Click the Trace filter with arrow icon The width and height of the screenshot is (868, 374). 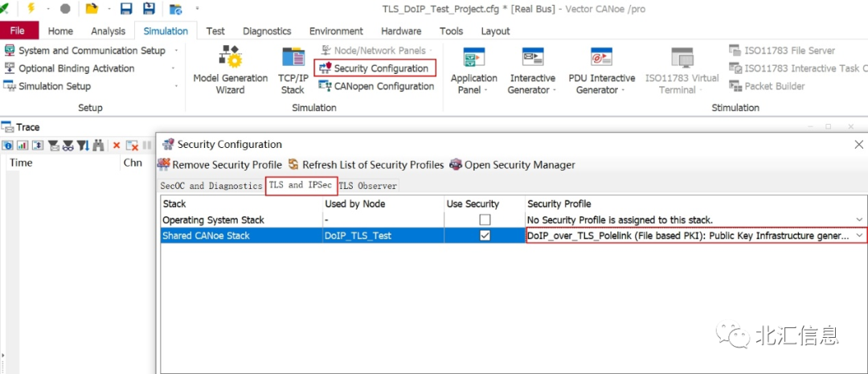(x=83, y=145)
